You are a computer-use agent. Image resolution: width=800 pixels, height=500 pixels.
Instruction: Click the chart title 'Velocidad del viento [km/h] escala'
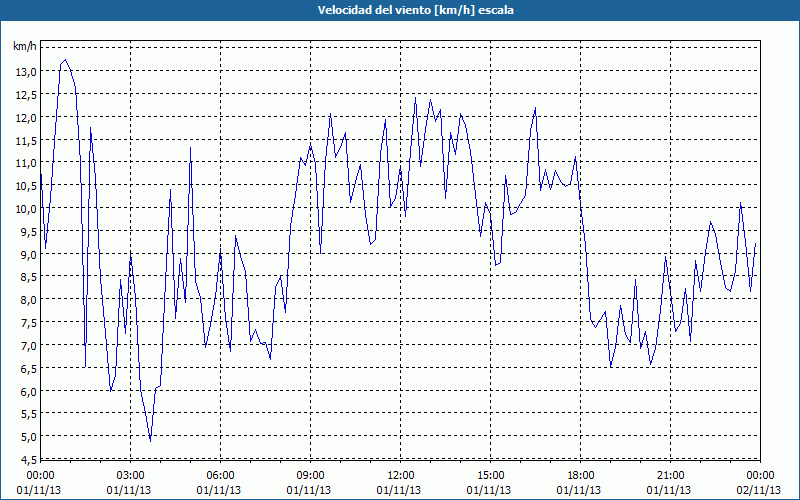pos(415,10)
